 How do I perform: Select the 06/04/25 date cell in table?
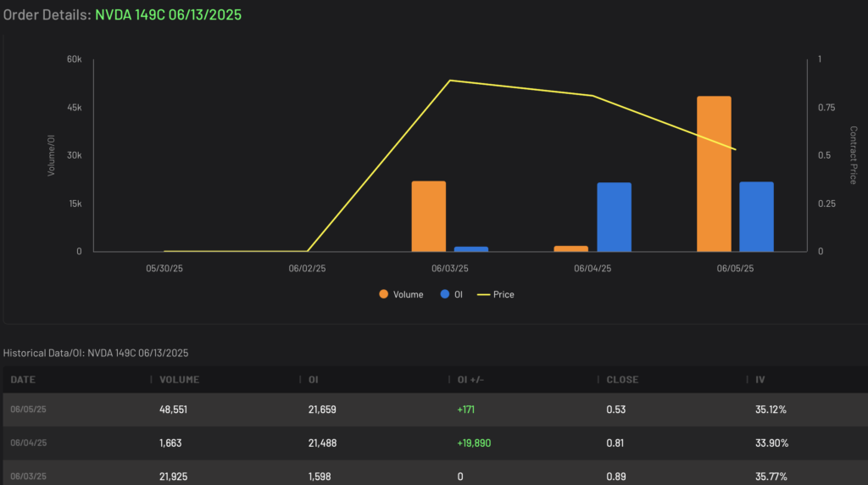[28, 443]
